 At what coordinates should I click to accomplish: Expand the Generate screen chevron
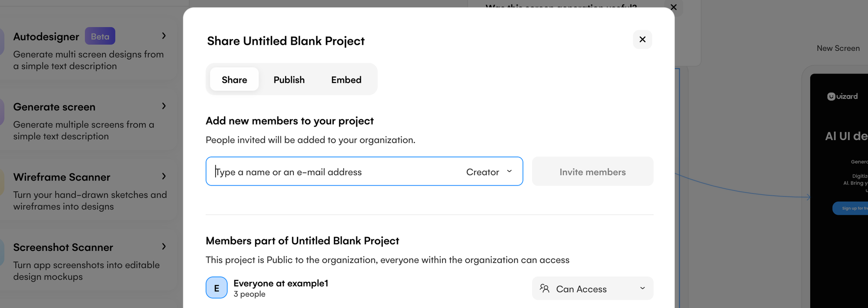click(164, 106)
